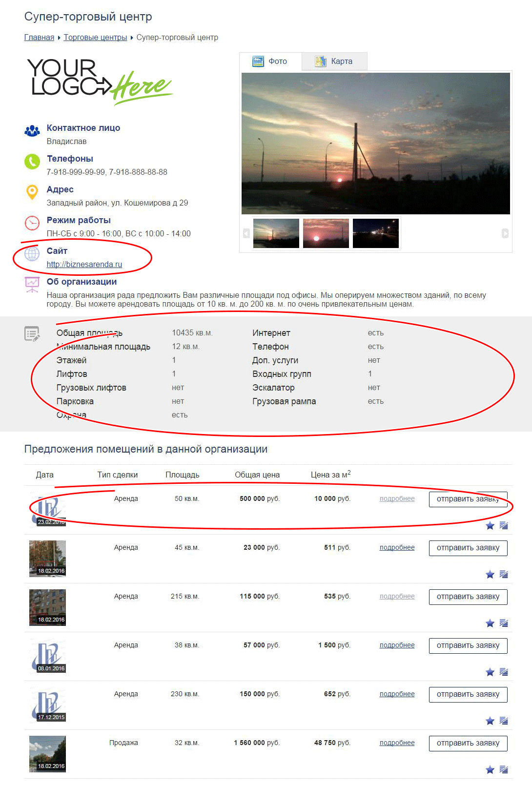Image resolution: width=532 pixels, height=788 pixels.
Task: Click the gallery's left arrow for previous photos
Action: pos(246,233)
